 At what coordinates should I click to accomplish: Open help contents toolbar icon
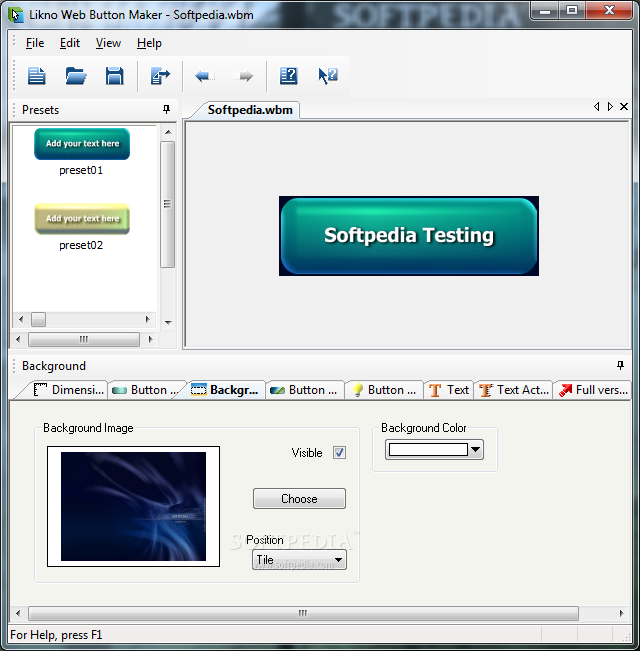click(288, 76)
